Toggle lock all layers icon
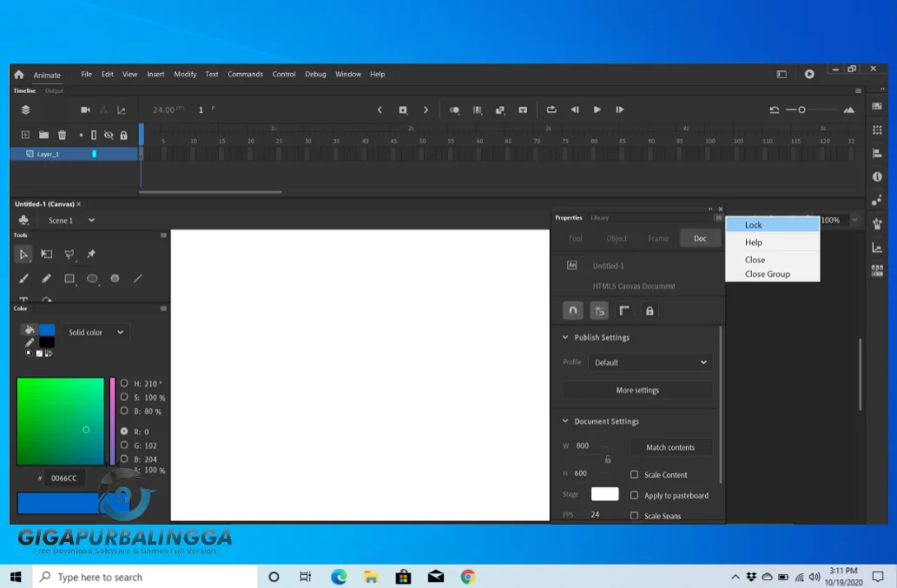 [x=123, y=135]
